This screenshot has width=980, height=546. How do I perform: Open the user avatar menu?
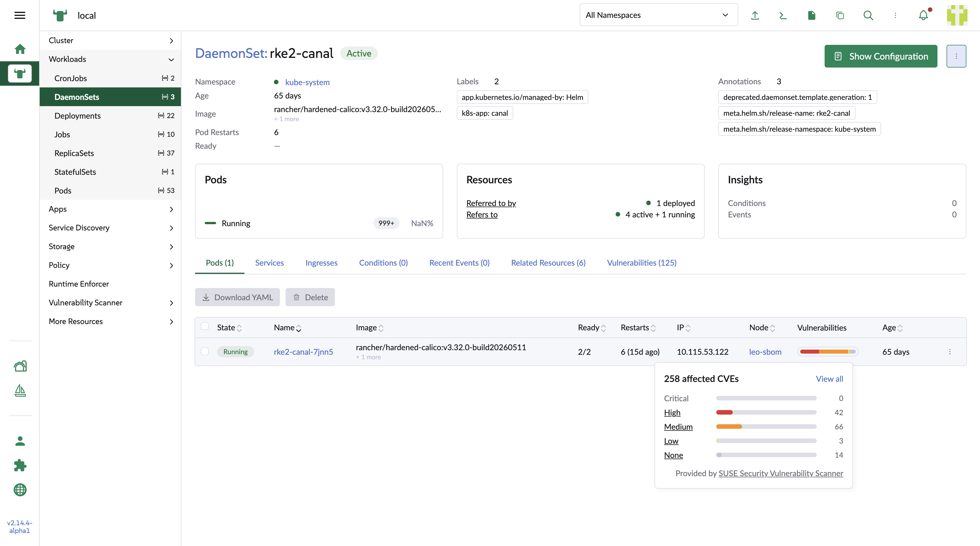point(957,15)
